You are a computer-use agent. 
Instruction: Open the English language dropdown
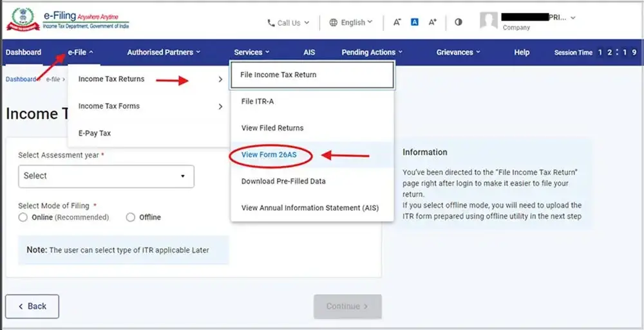pos(351,23)
